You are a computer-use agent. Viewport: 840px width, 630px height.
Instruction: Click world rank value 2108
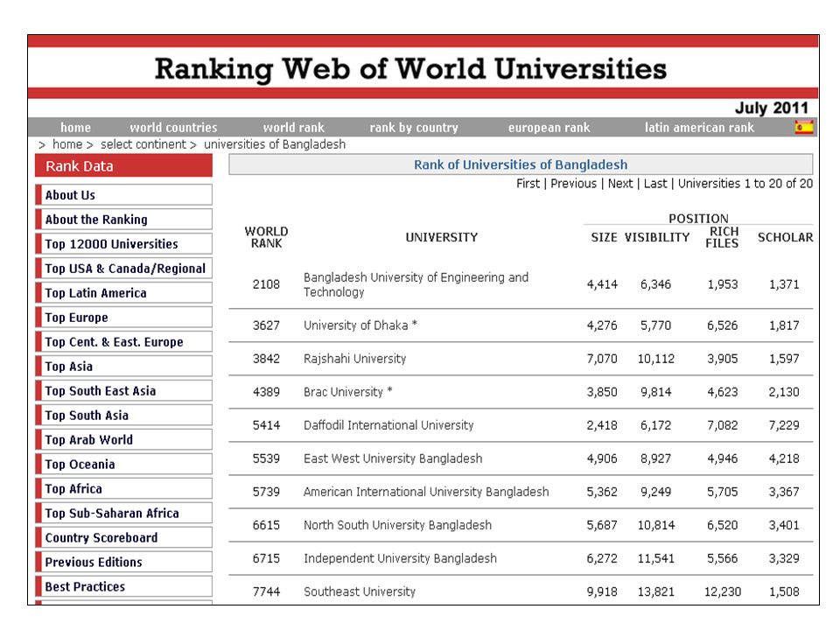click(x=266, y=284)
